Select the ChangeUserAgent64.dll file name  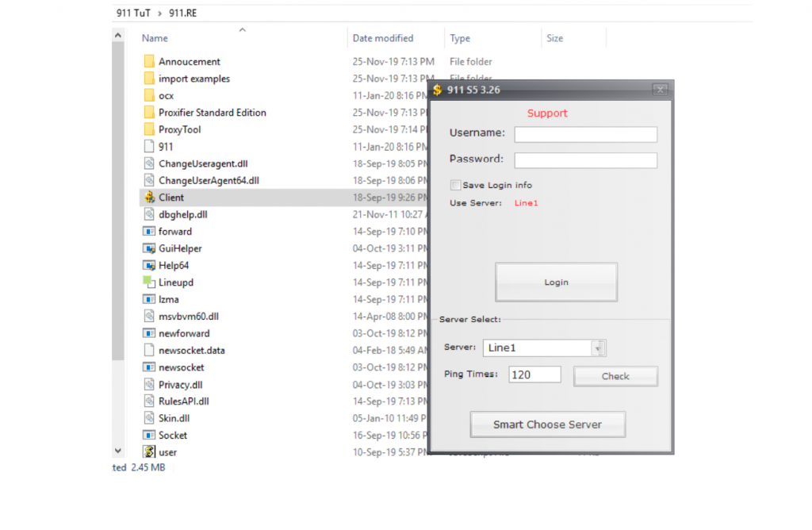click(x=209, y=181)
